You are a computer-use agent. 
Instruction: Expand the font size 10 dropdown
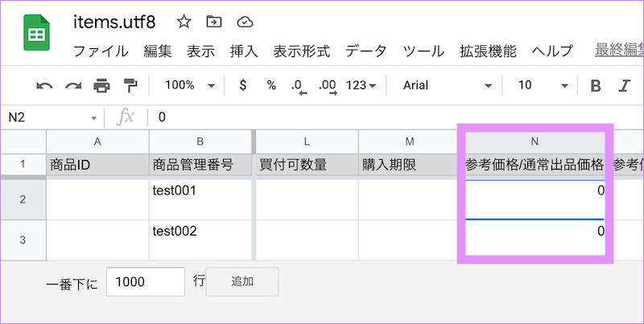543,85
